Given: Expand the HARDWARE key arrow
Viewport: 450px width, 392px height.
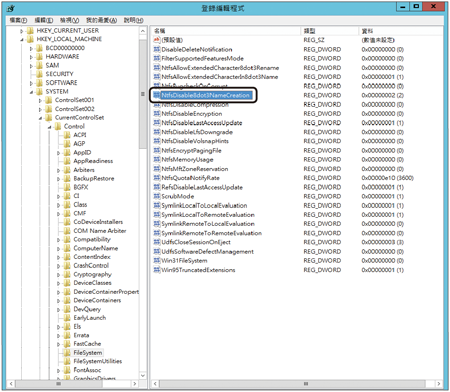Looking at the screenshot, I should click(x=31, y=57).
